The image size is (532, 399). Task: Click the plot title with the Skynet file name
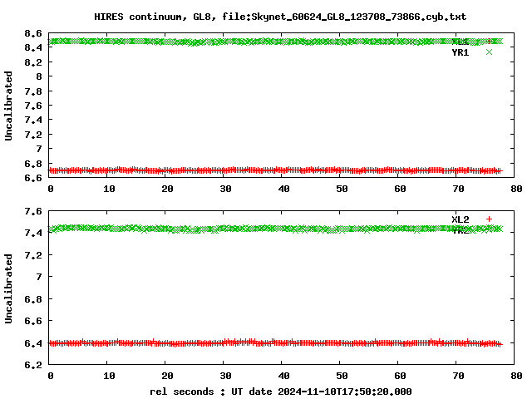tap(280, 17)
